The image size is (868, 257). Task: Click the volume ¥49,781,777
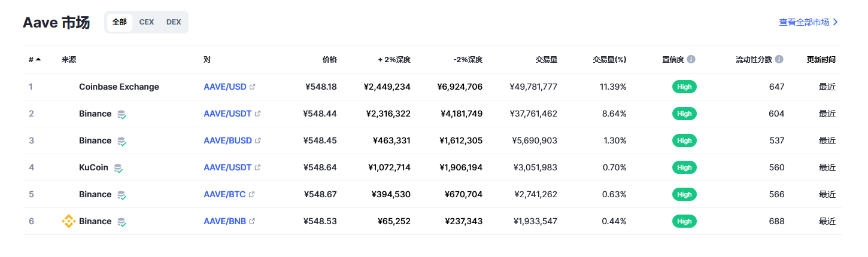tap(533, 87)
